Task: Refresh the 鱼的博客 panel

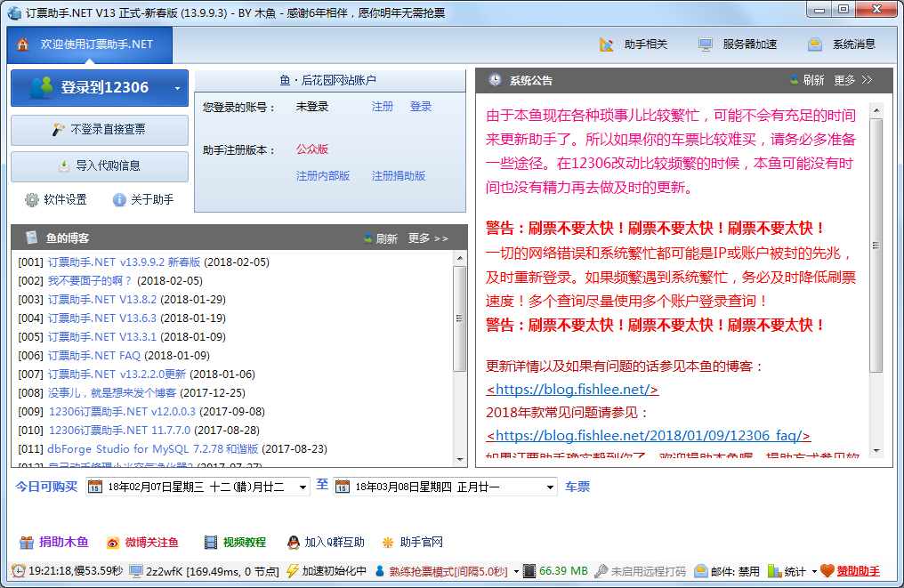Action: [381, 238]
